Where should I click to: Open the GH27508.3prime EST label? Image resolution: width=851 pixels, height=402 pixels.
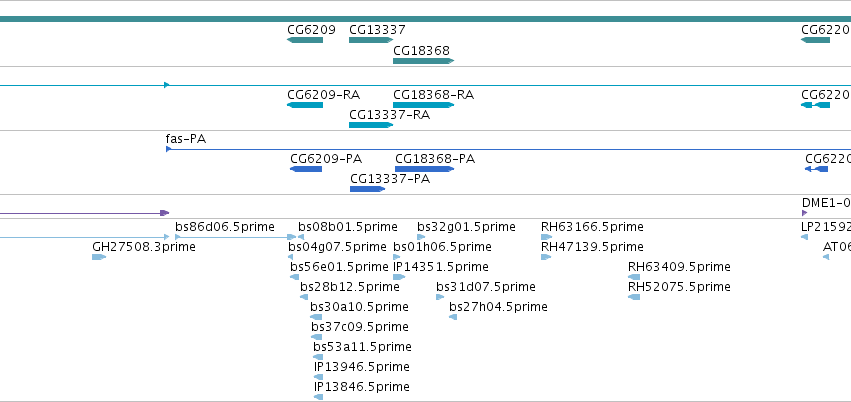click(144, 247)
